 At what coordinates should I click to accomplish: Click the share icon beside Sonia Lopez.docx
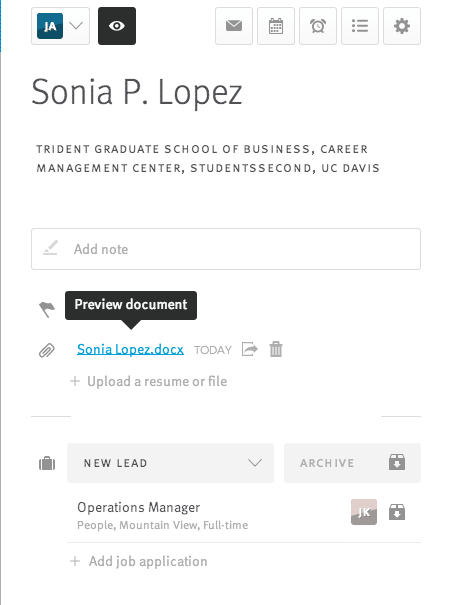click(x=250, y=349)
